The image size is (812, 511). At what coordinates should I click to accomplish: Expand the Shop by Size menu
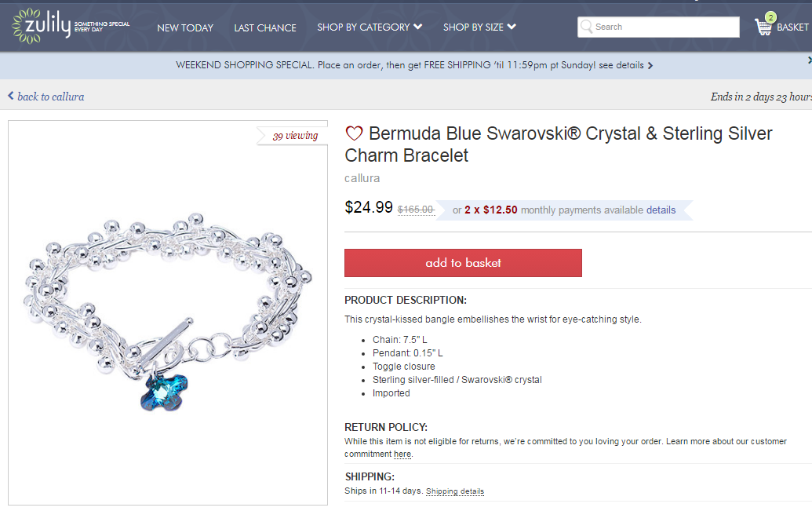[x=479, y=27]
